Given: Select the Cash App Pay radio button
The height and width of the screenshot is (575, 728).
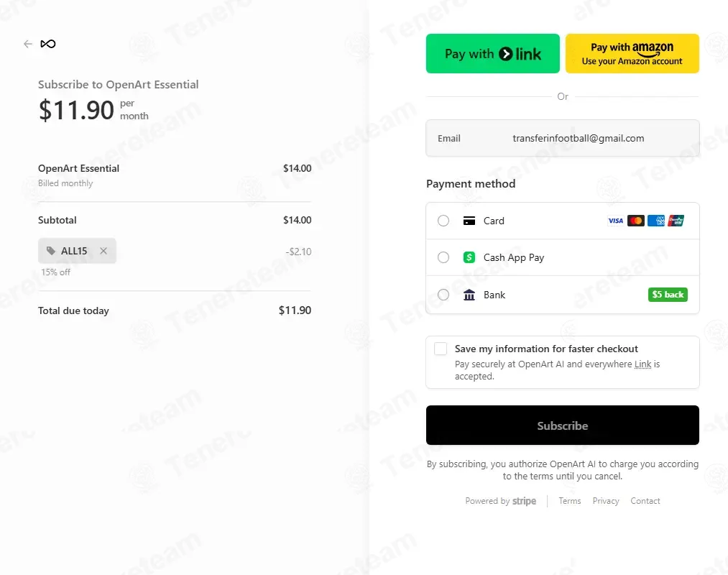Looking at the screenshot, I should pyautogui.click(x=443, y=257).
